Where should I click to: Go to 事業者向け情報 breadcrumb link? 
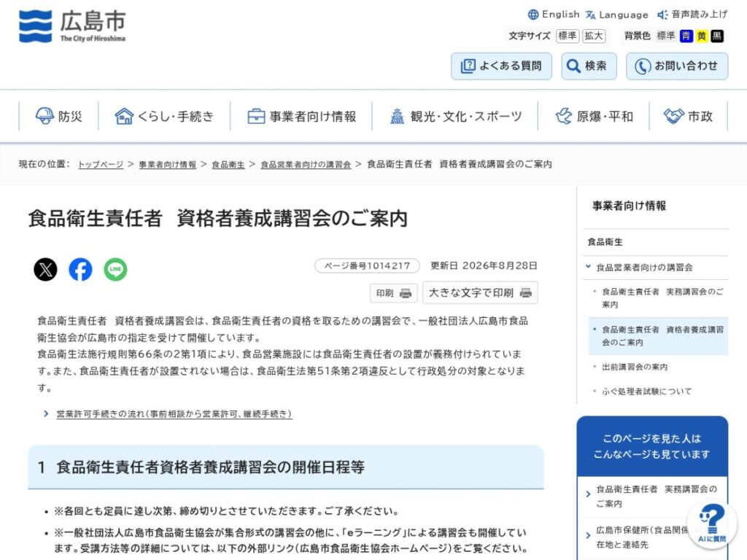click(x=167, y=164)
